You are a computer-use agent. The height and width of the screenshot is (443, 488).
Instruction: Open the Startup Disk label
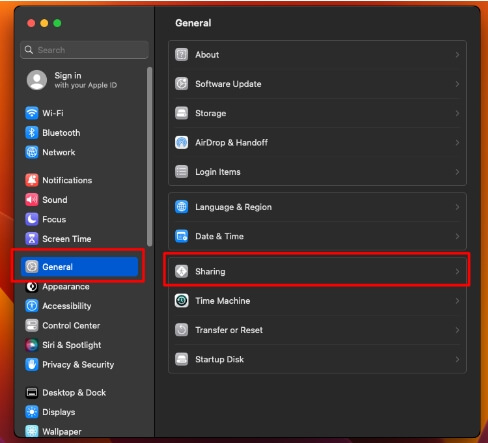point(219,359)
